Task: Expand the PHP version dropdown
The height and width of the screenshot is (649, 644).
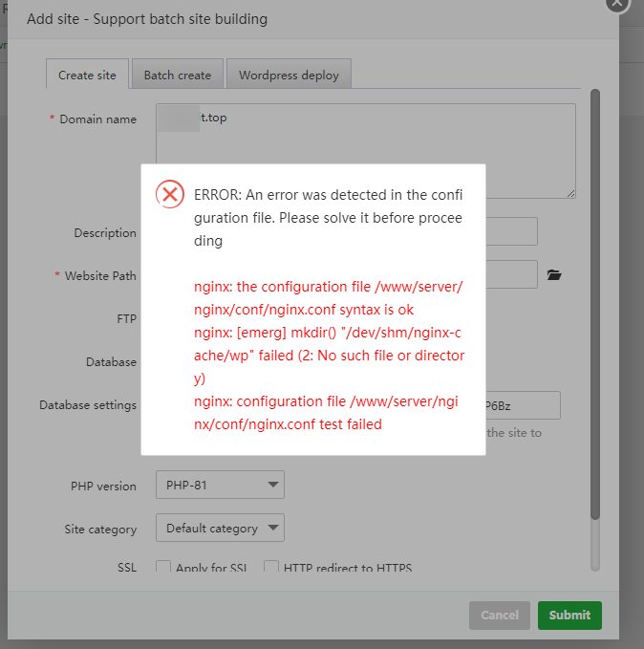Action: tap(220, 485)
